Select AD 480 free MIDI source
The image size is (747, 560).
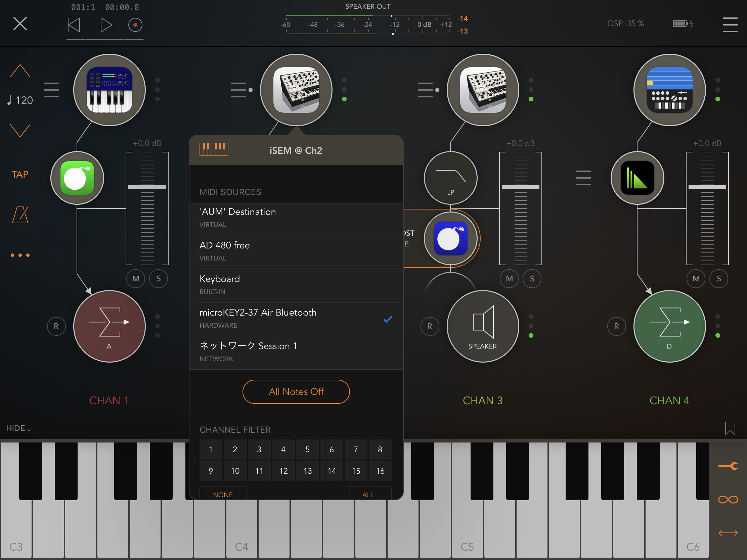[x=296, y=251]
